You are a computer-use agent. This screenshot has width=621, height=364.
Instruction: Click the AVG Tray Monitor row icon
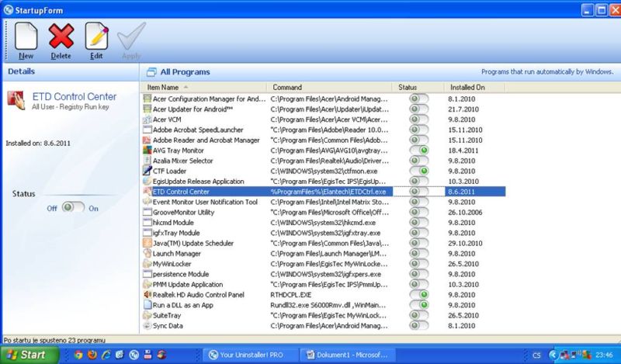[x=147, y=151]
